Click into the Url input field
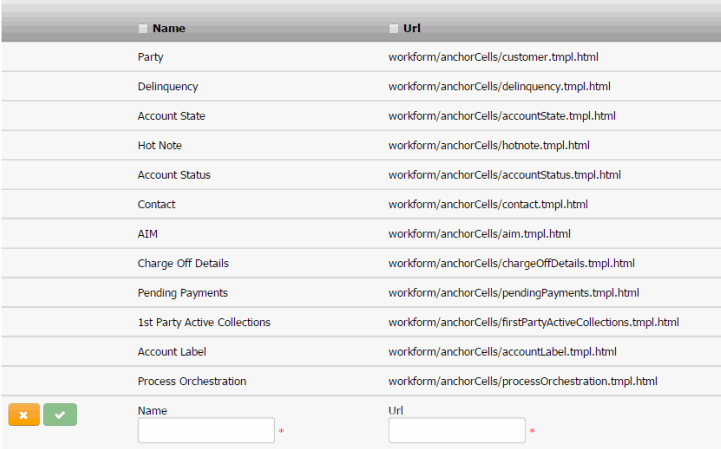 pyautogui.click(x=457, y=431)
